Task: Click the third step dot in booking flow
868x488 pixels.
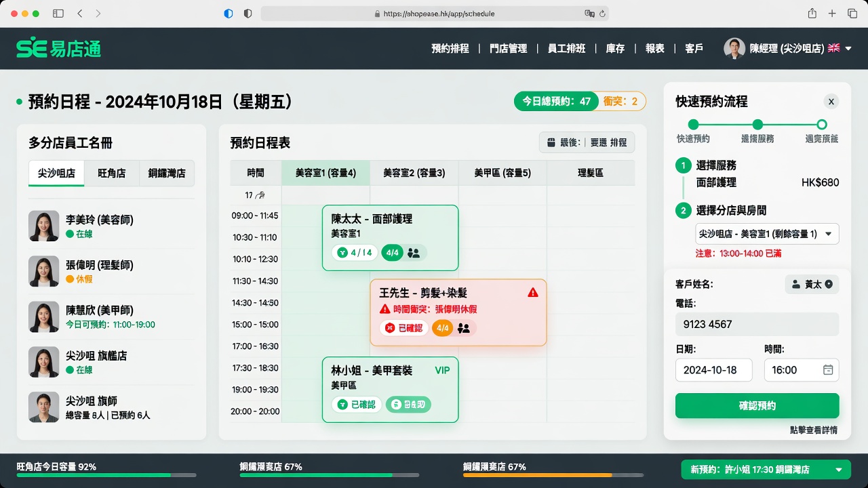Action: pyautogui.click(x=822, y=125)
